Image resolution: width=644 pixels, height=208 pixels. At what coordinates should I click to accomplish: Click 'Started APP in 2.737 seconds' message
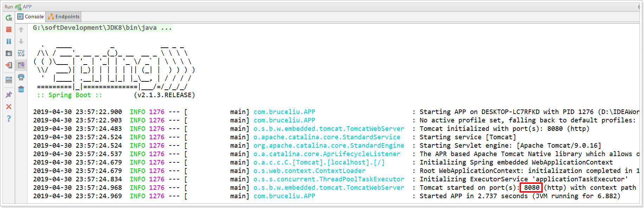click(520, 196)
